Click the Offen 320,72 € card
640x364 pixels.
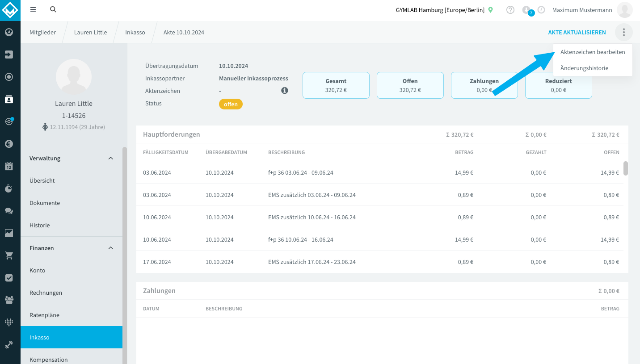point(410,85)
